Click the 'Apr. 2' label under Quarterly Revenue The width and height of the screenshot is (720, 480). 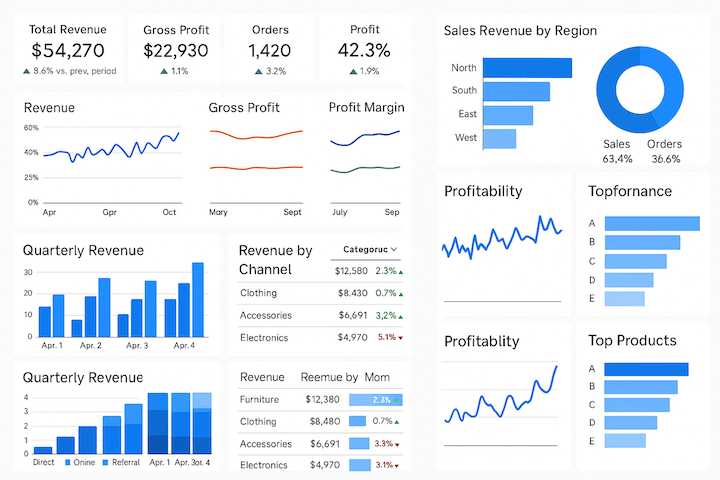pyautogui.click(x=90, y=345)
